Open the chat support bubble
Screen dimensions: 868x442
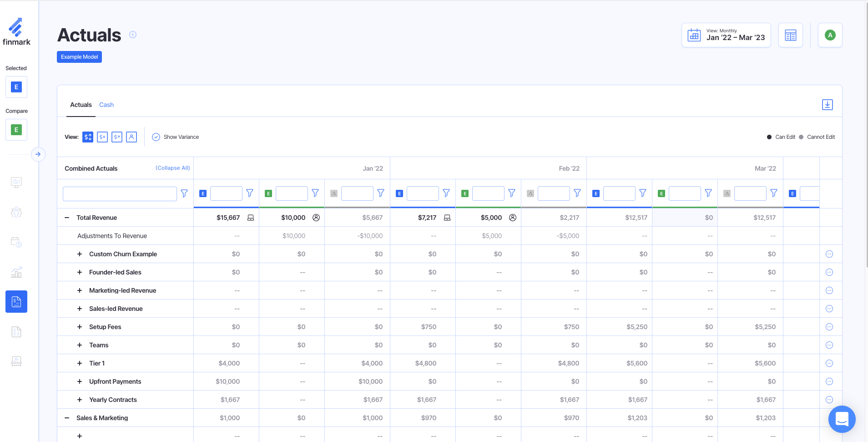pos(842,419)
